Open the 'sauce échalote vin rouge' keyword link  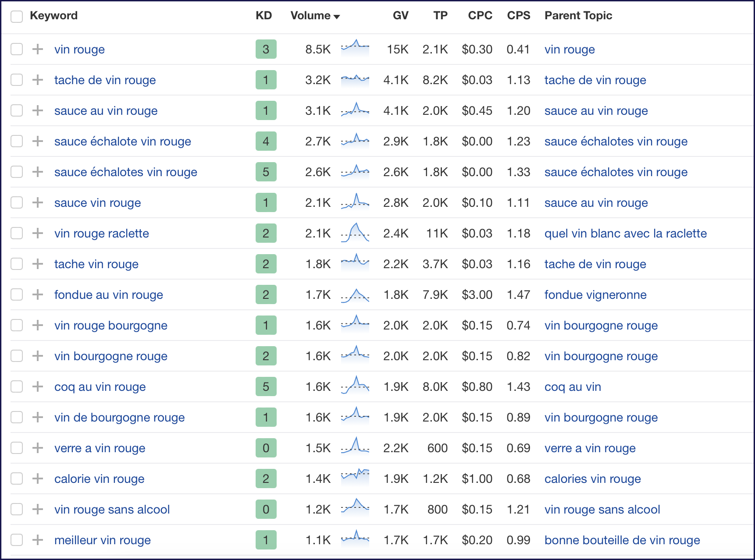click(x=123, y=142)
